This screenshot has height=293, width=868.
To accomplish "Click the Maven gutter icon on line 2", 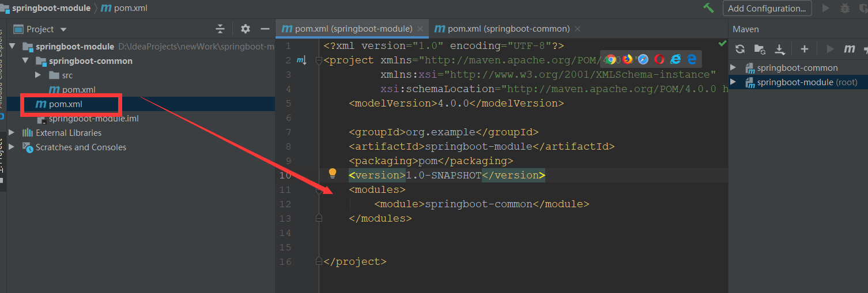I will tap(301, 60).
